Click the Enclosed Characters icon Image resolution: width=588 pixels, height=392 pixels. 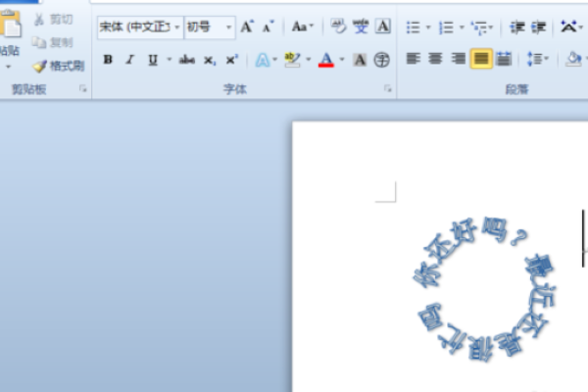click(x=382, y=60)
